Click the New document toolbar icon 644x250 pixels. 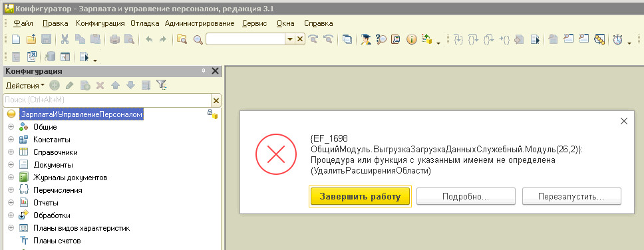tap(15, 39)
